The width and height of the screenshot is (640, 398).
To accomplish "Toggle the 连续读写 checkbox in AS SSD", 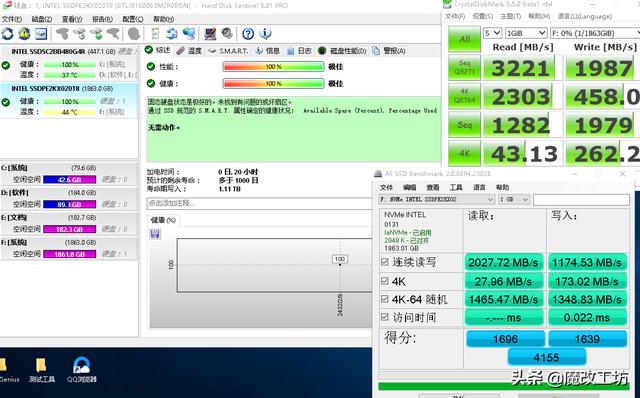I will [x=384, y=262].
